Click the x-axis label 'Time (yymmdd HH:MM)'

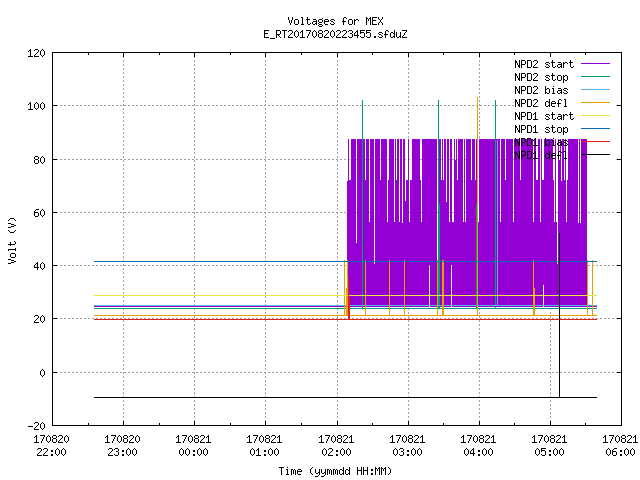point(335,471)
